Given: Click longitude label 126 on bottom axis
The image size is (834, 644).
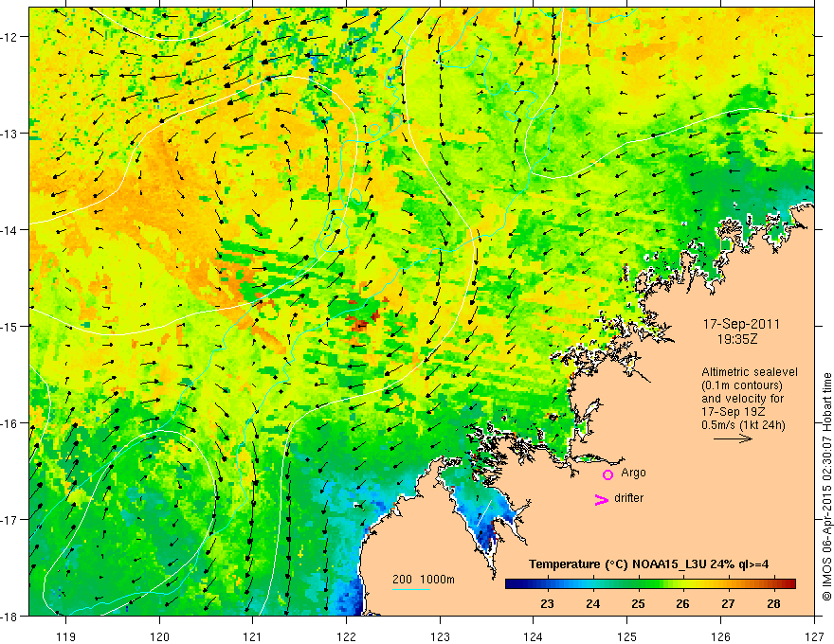Looking at the screenshot, I should 720,636.
